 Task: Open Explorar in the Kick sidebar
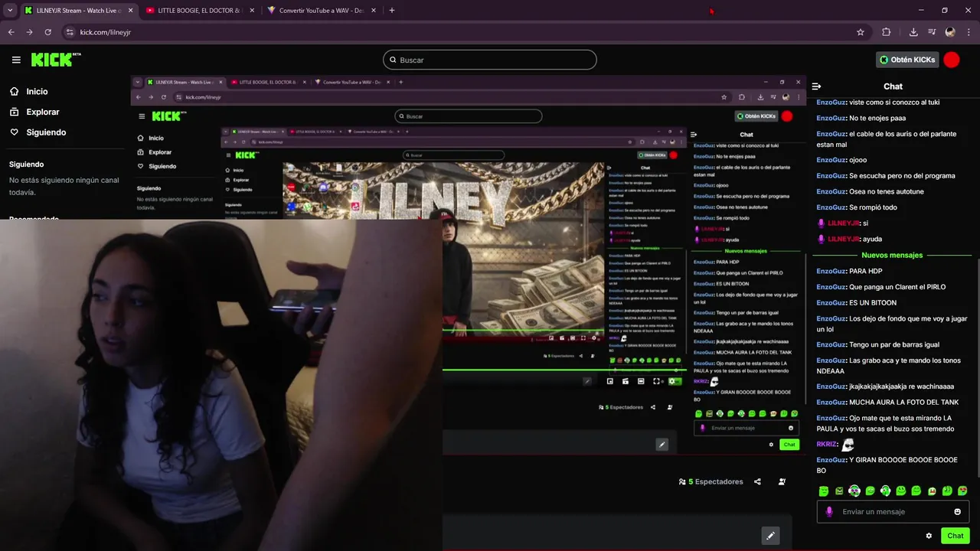click(x=43, y=112)
